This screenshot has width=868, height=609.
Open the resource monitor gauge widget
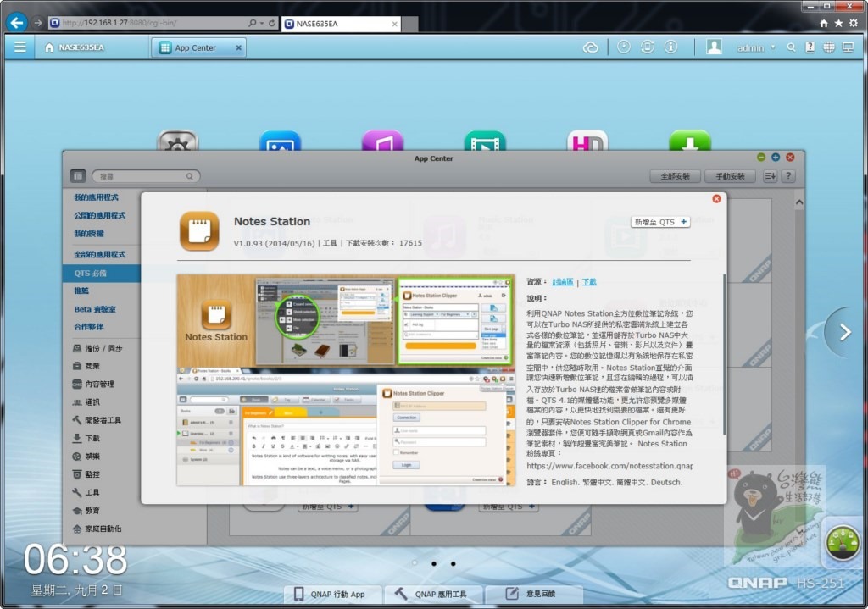click(x=843, y=543)
